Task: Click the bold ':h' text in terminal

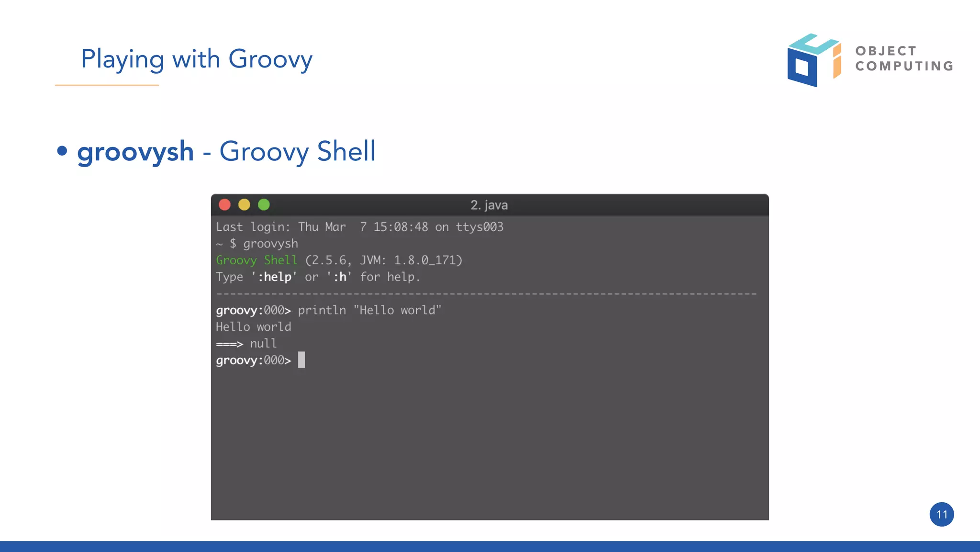Action: click(x=340, y=277)
